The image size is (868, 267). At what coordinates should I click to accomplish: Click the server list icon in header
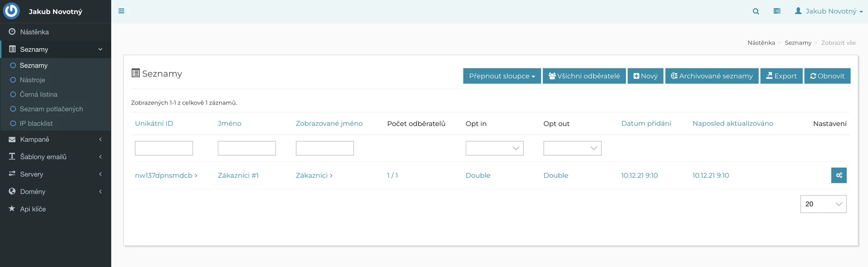pos(777,11)
